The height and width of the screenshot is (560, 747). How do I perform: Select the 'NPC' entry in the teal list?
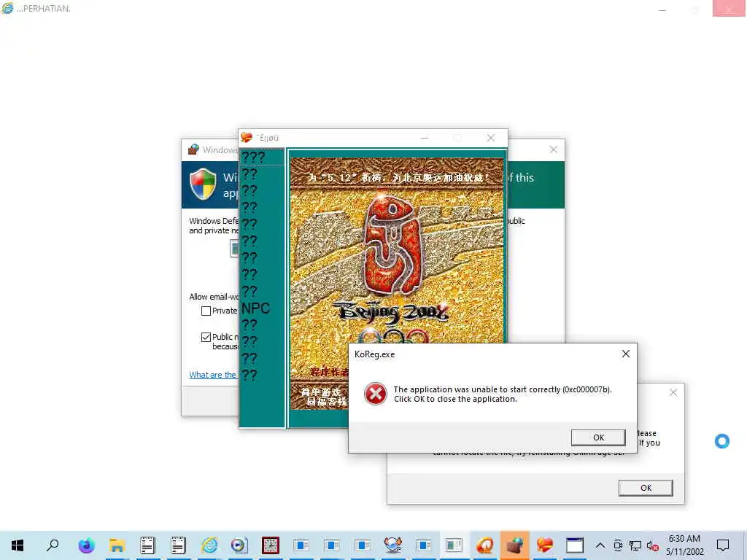point(256,308)
